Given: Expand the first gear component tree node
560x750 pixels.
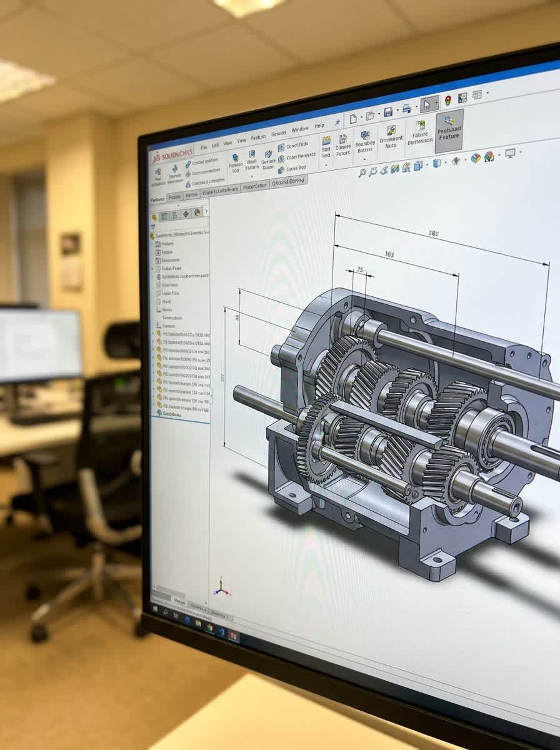Looking at the screenshot, I should pos(152,334).
